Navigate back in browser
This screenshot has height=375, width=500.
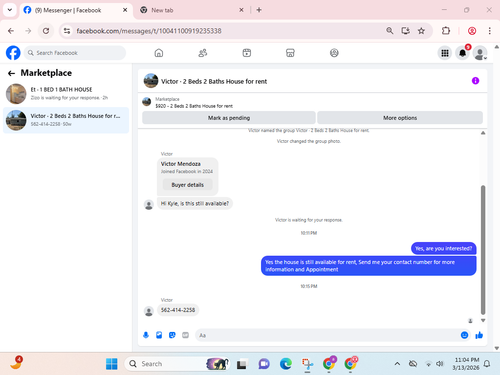(11, 31)
